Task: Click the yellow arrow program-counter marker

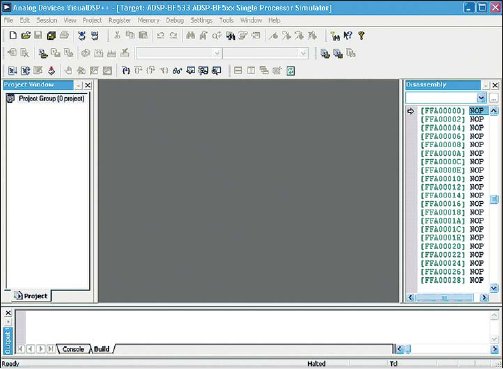Action: pyautogui.click(x=411, y=111)
